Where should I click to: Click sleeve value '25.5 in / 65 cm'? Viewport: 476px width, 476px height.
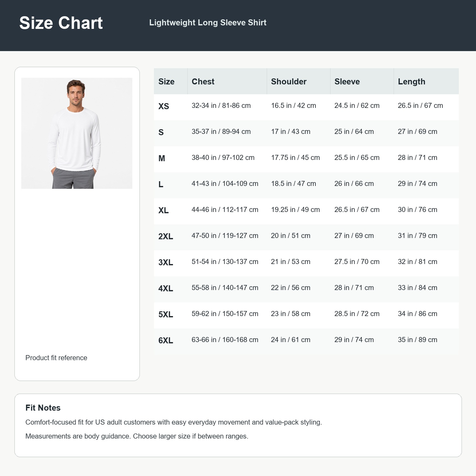coord(357,158)
